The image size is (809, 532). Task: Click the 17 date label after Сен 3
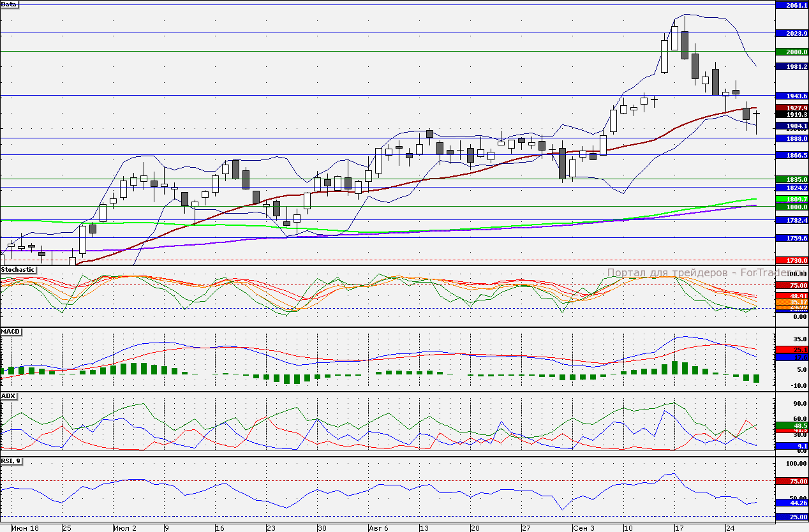(679, 528)
